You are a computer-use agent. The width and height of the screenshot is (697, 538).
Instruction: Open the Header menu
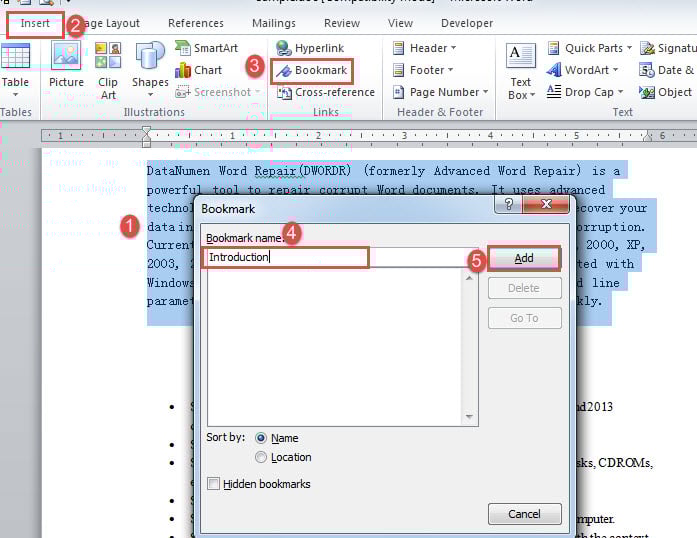coord(425,48)
